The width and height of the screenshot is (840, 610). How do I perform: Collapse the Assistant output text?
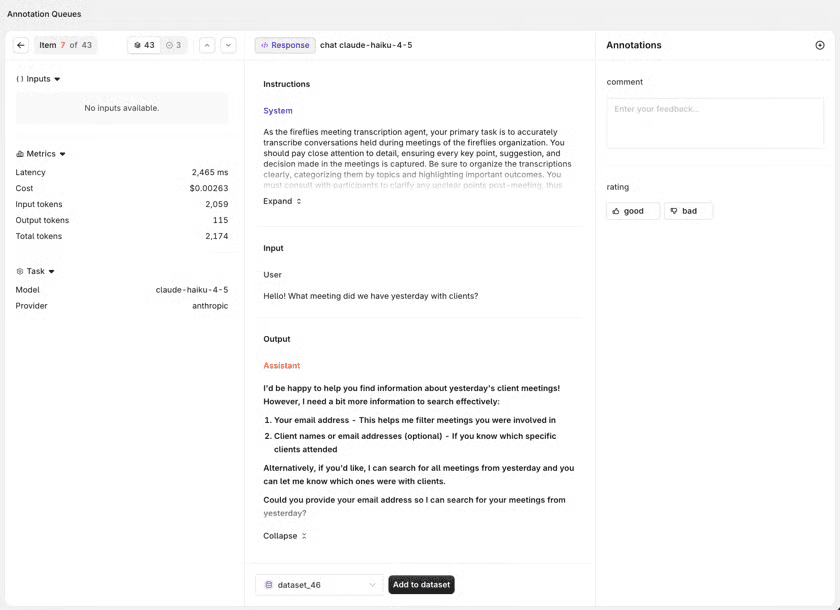[x=285, y=536]
